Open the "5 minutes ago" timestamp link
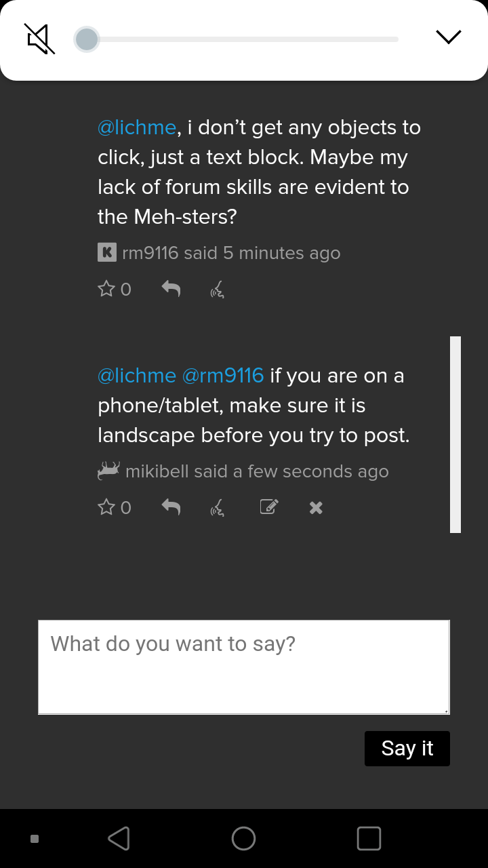Viewport: 488px width, 868px height. (x=282, y=253)
